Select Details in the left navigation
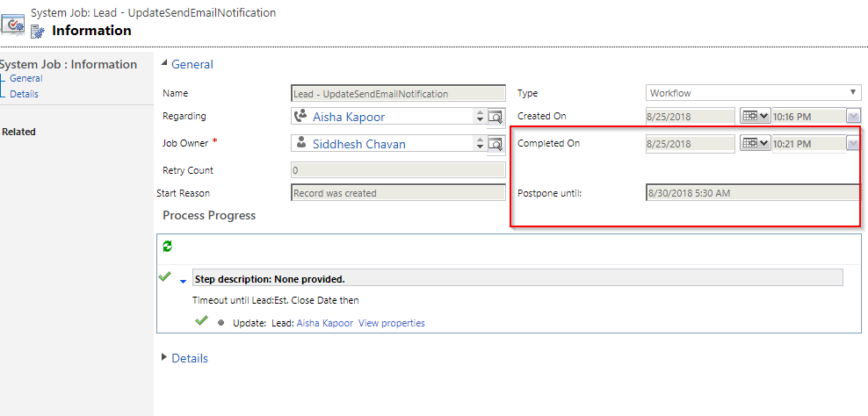The width and height of the screenshot is (868, 416). (24, 94)
